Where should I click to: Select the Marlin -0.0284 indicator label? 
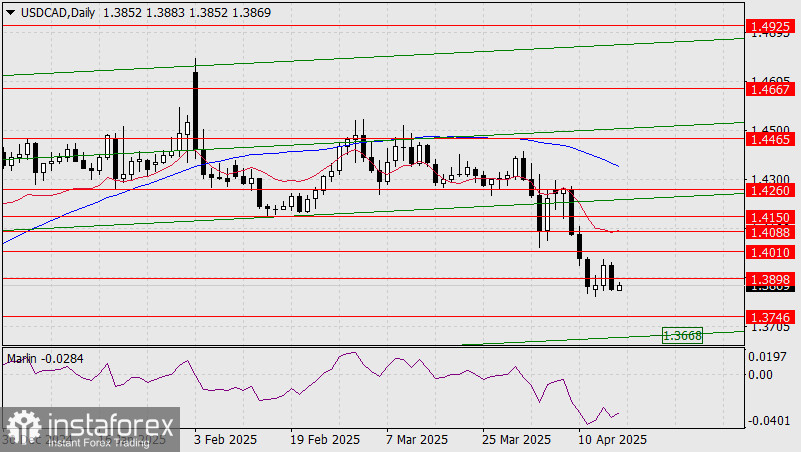click(45, 359)
